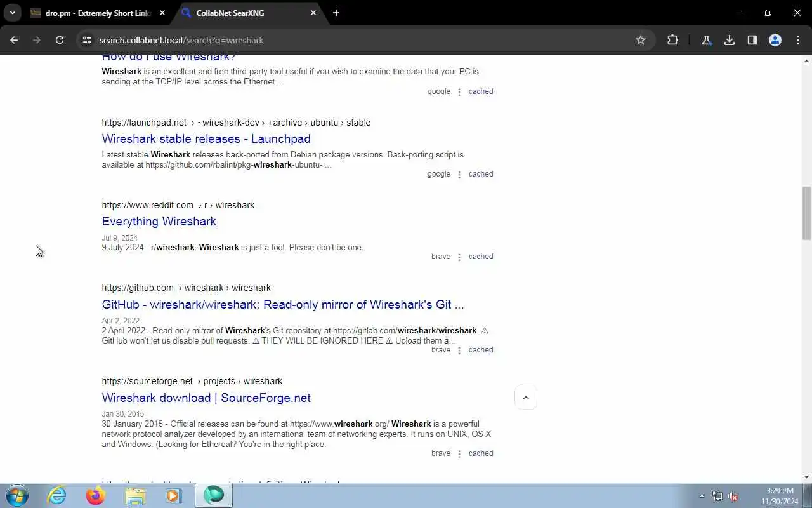Click the scrollbar down arrow

(806, 477)
